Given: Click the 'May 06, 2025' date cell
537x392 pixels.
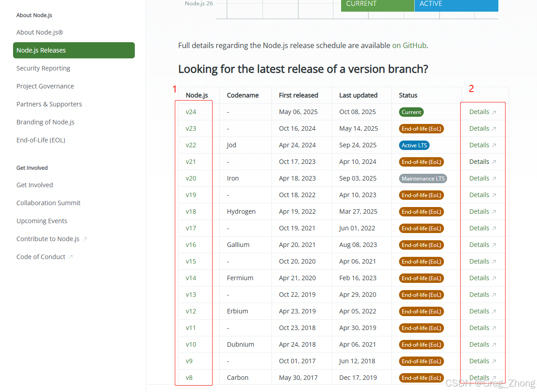Looking at the screenshot, I should point(298,112).
